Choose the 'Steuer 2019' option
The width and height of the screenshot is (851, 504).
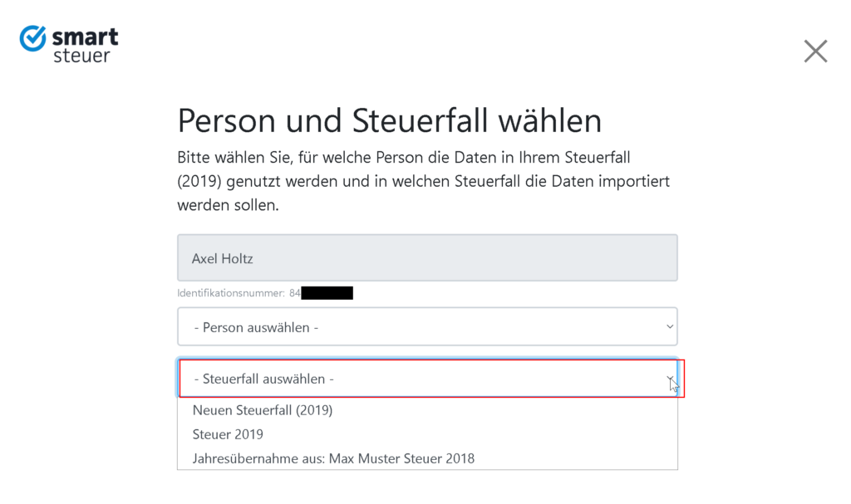228,434
